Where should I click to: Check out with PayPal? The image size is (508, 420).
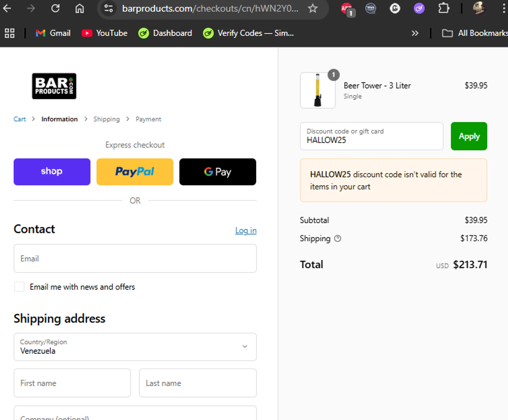pyautogui.click(x=135, y=172)
